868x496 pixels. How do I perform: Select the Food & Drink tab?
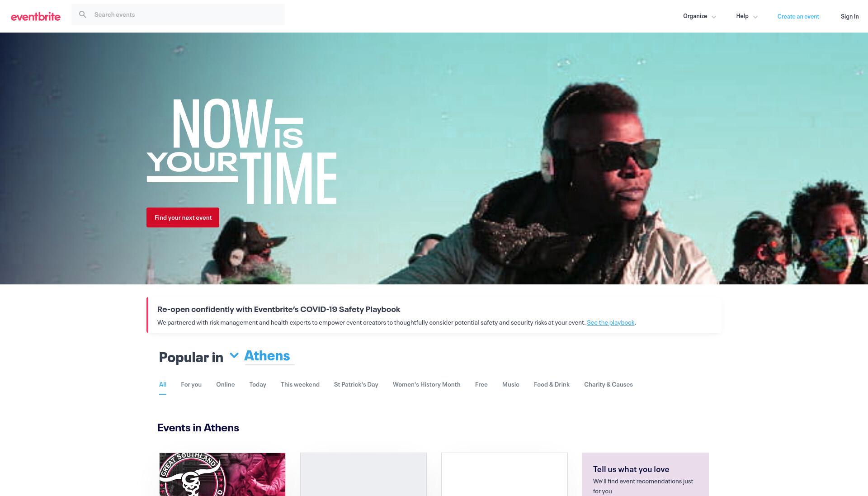552,384
